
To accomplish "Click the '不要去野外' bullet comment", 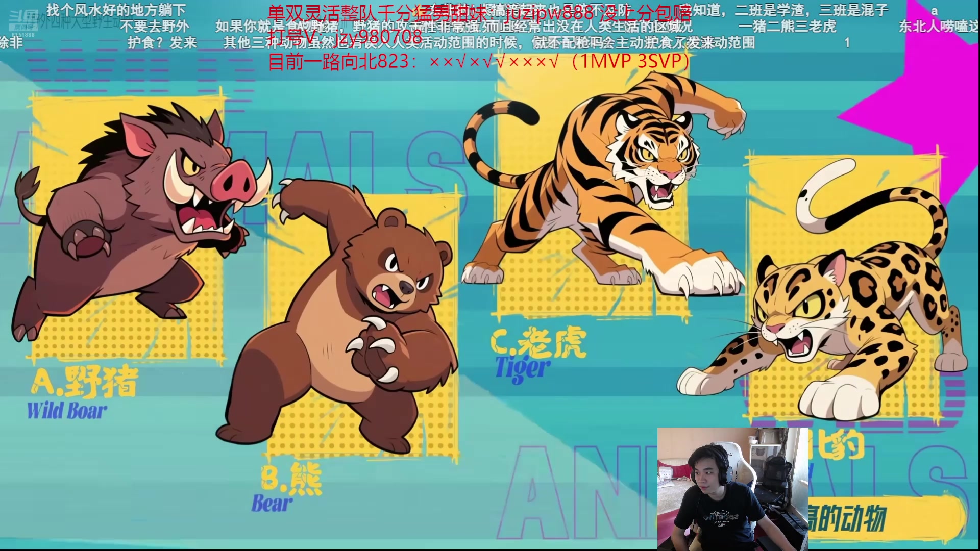I will [155, 26].
